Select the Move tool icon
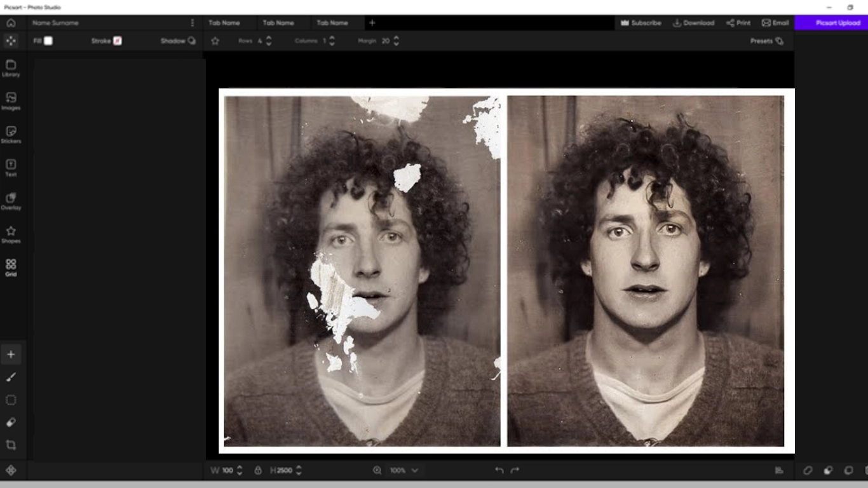The width and height of the screenshot is (868, 488). tap(11, 41)
